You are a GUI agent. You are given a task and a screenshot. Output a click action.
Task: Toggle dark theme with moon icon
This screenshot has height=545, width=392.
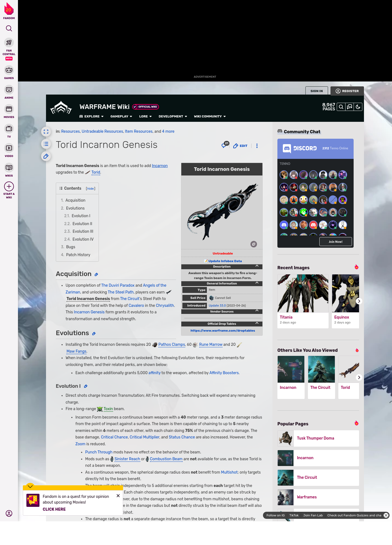tap(358, 107)
